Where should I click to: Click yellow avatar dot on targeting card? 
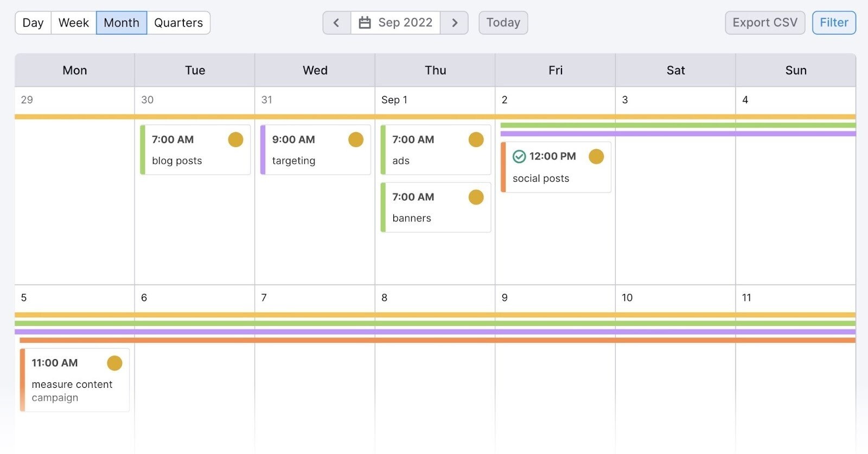point(356,140)
